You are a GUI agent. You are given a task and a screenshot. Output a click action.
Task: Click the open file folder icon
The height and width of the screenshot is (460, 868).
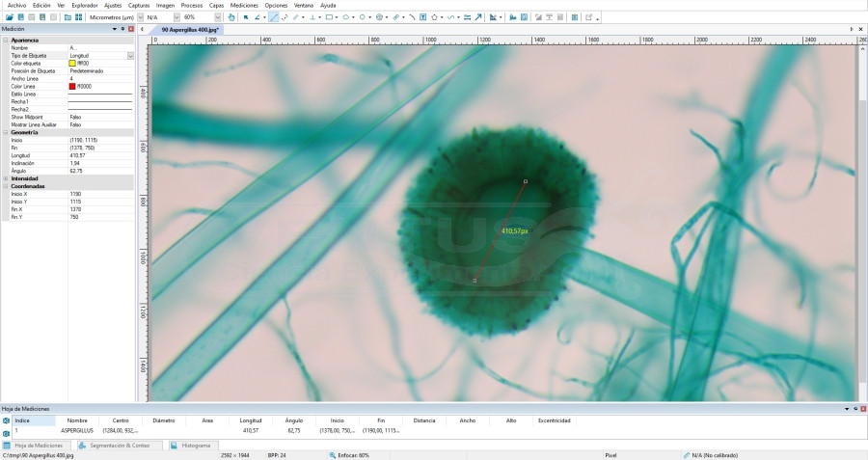10,17
